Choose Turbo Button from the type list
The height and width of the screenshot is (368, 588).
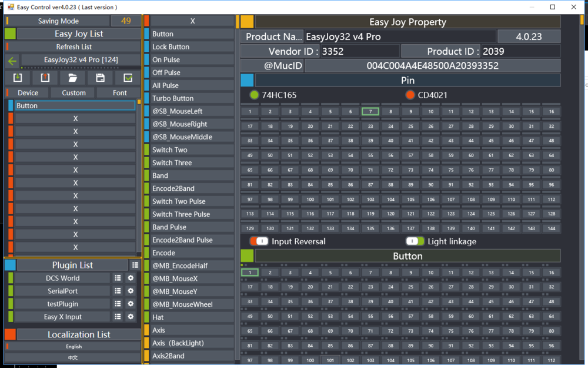pos(192,98)
